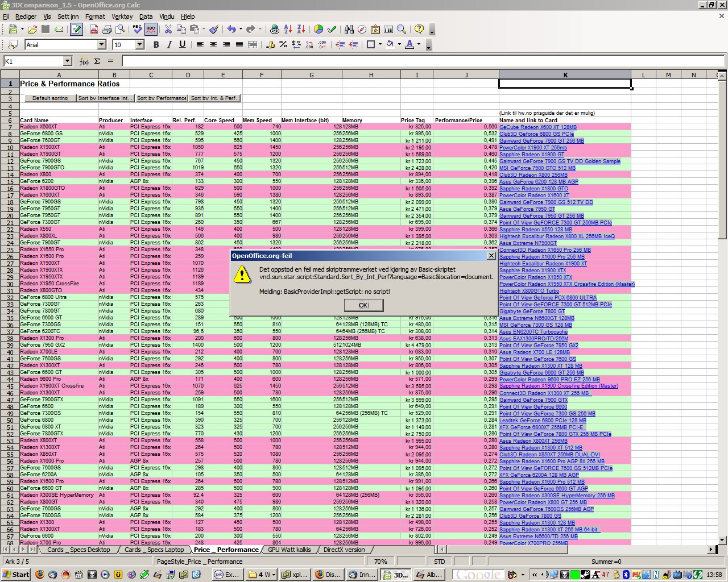Open the Rediger menu
Viewport: 728px width, 582px height.
click(x=26, y=16)
